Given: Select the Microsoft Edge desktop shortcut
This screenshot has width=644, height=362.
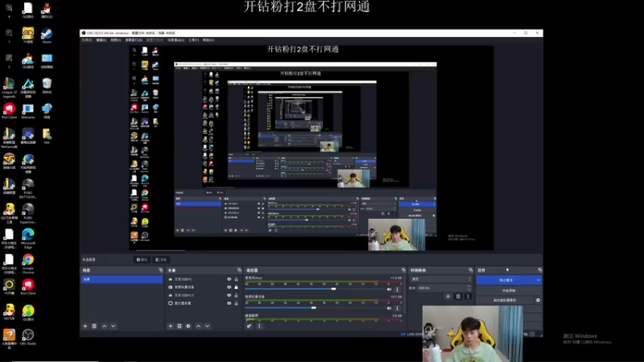Looking at the screenshot, I should [28, 238].
